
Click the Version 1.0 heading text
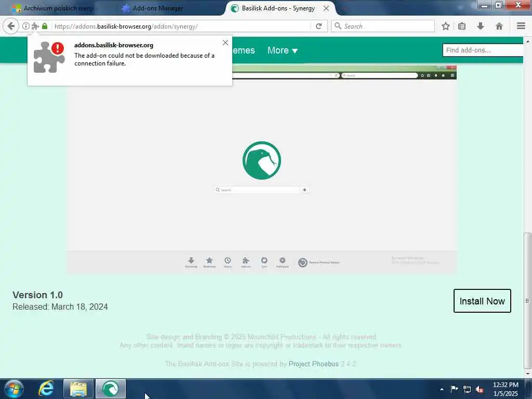click(37, 295)
